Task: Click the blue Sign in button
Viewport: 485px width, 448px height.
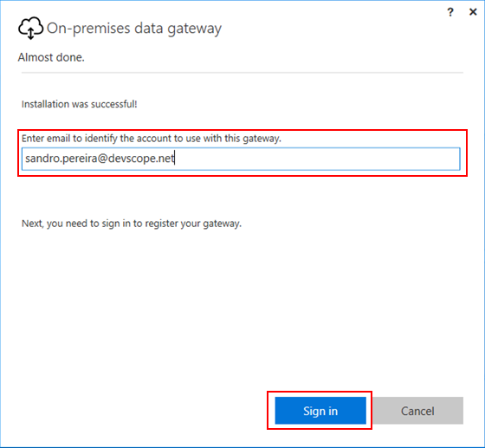Action: pos(320,411)
